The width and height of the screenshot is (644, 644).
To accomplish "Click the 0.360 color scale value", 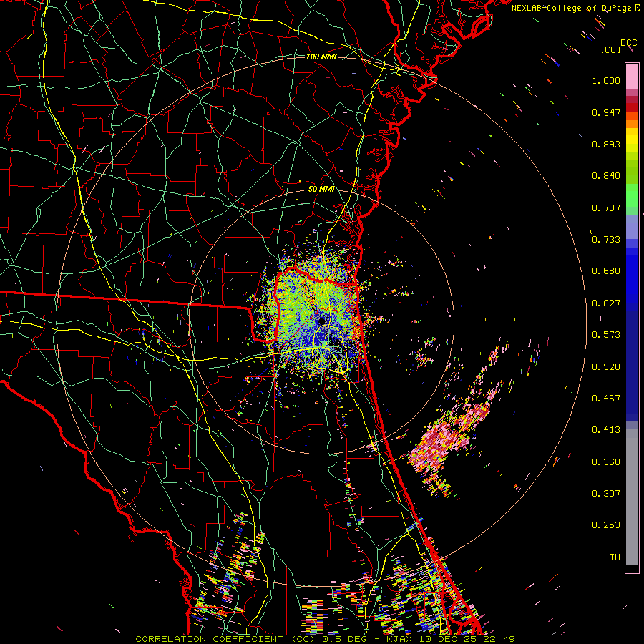I will (x=606, y=462).
